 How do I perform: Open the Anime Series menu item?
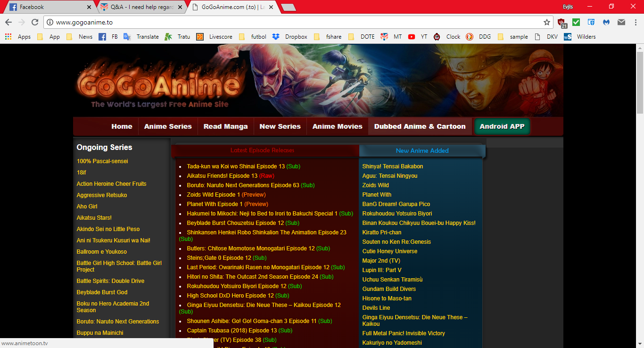click(x=168, y=126)
